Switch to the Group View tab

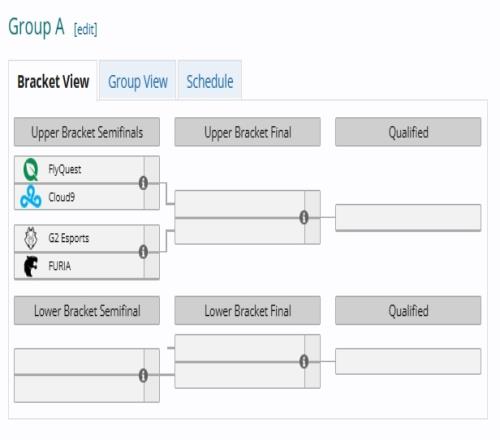(x=138, y=81)
